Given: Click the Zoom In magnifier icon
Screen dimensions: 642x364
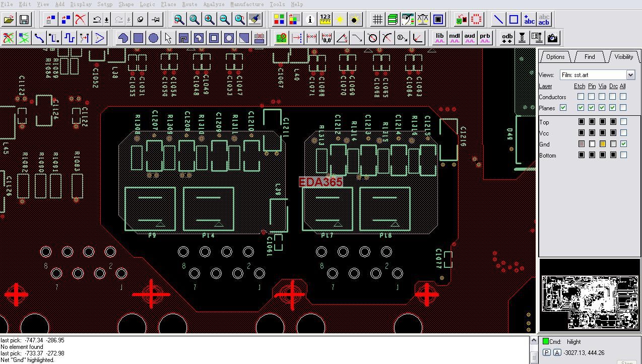Looking at the screenshot, I should (209, 20).
